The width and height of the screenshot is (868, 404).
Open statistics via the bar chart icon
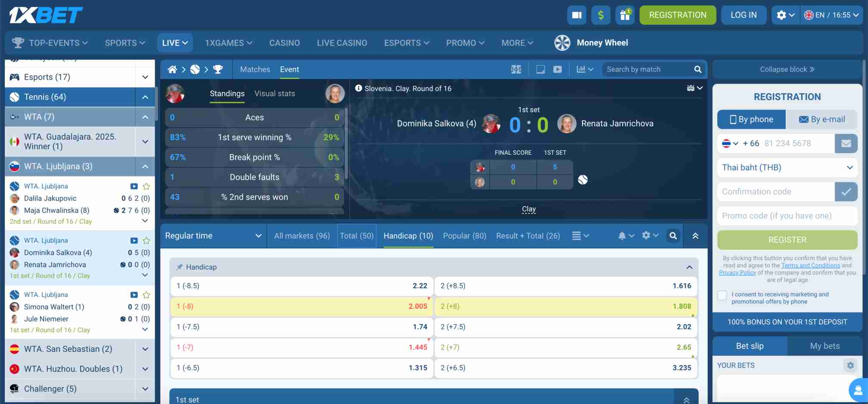point(582,69)
